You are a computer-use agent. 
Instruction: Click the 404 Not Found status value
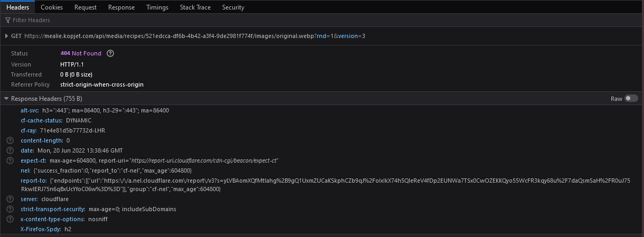[x=81, y=53]
